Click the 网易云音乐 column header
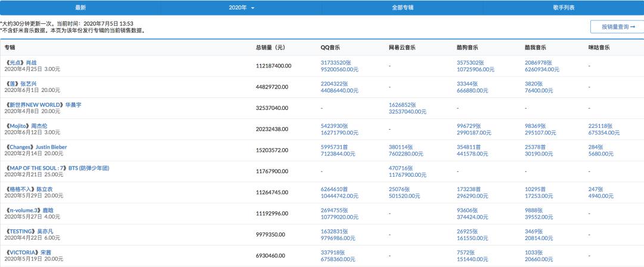Image resolution: width=644 pixels, height=267 pixels. point(402,47)
